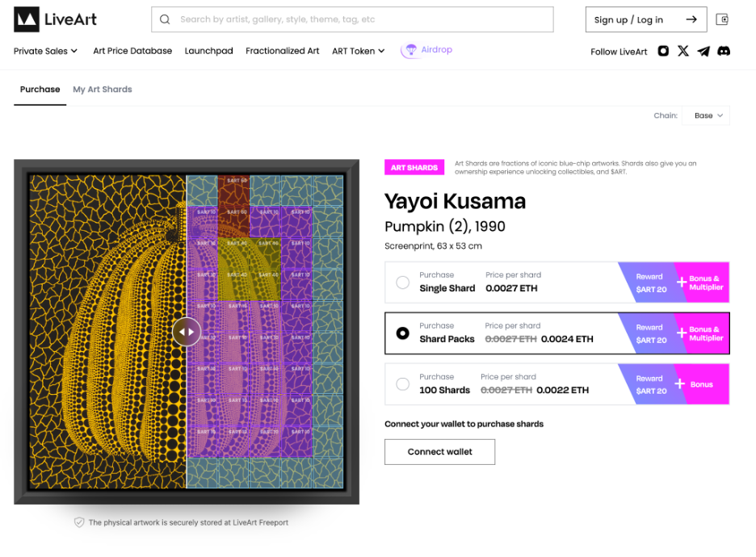This screenshot has width=756, height=557.
Task: Click Screenprint, 63 x 53 cm text
Action: click(434, 245)
